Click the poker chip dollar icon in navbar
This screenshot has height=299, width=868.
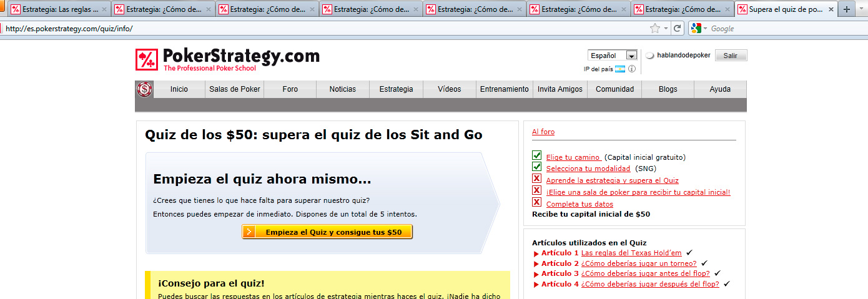(x=145, y=89)
